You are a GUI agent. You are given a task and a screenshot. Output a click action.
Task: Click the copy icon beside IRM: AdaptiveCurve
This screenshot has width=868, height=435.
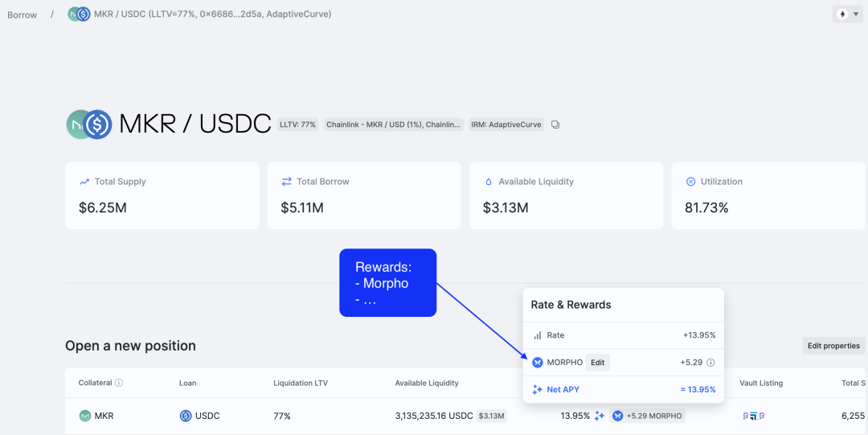tap(555, 125)
